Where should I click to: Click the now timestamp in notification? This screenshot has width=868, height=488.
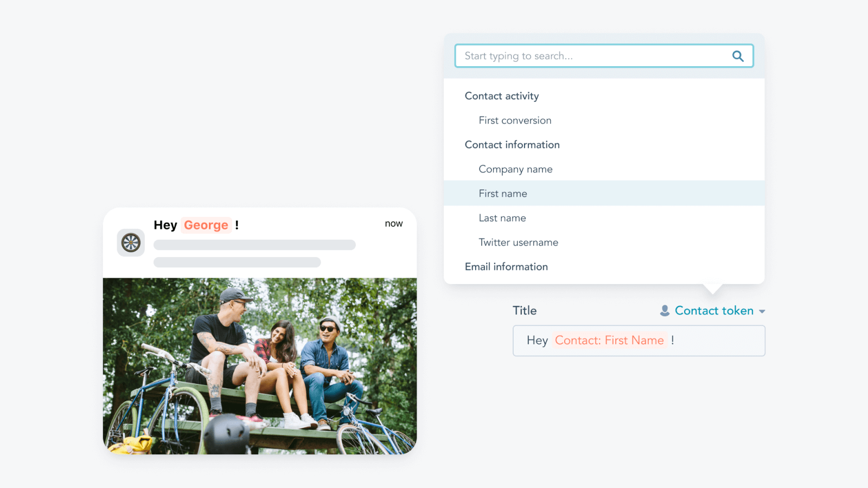coord(394,223)
